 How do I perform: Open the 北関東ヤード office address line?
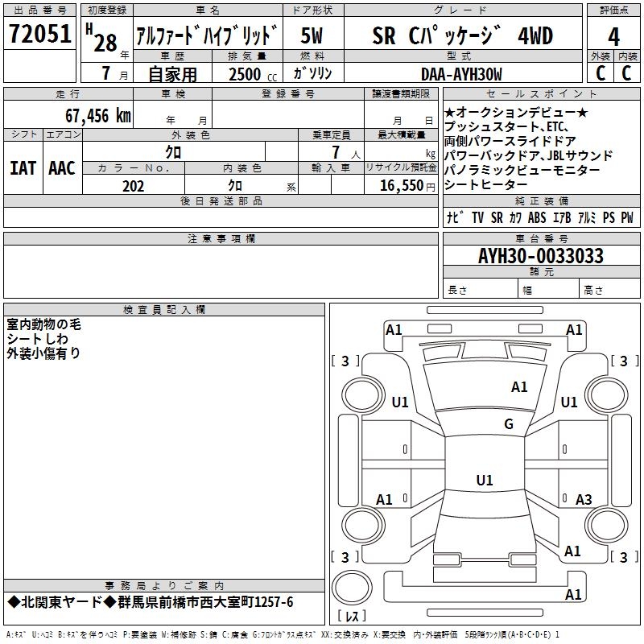click(151, 602)
